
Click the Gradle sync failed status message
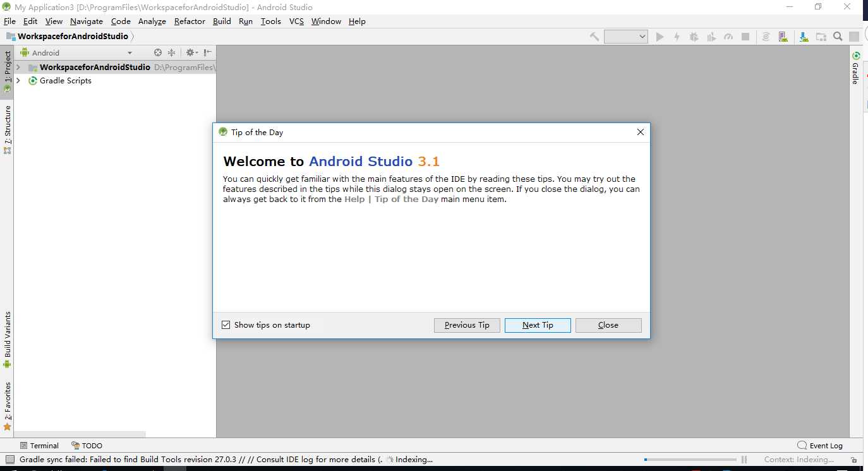point(201,460)
